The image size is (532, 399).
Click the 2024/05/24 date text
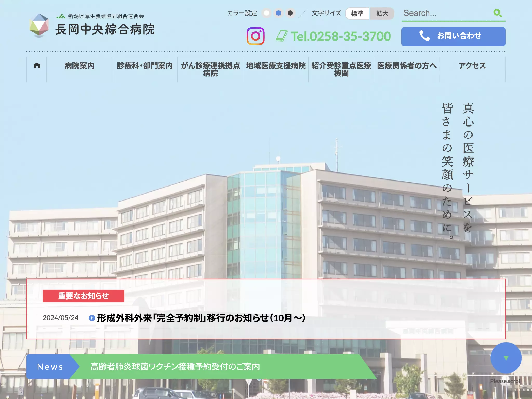[61, 318]
